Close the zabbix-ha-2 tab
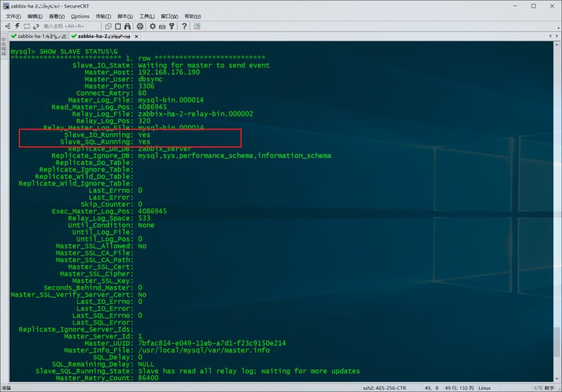Image resolution: width=562 pixels, height=392 pixels. coord(136,36)
